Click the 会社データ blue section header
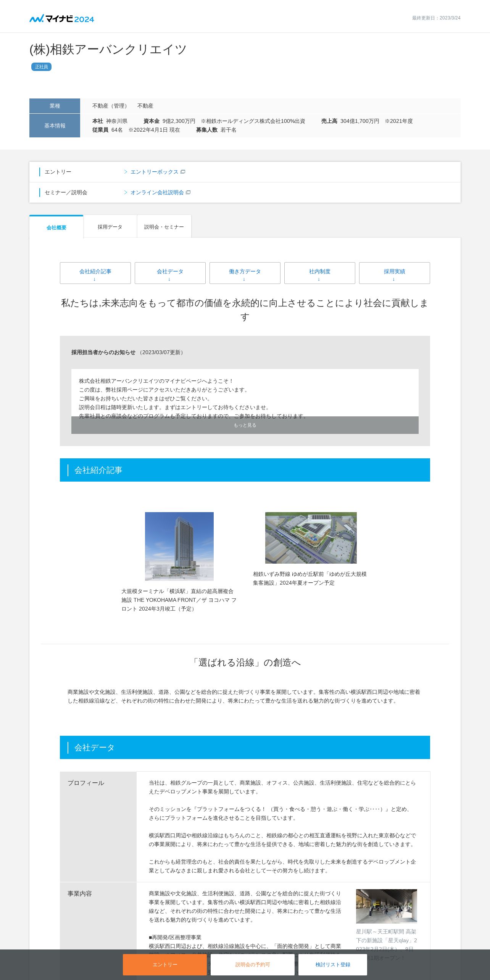 click(x=245, y=748)
